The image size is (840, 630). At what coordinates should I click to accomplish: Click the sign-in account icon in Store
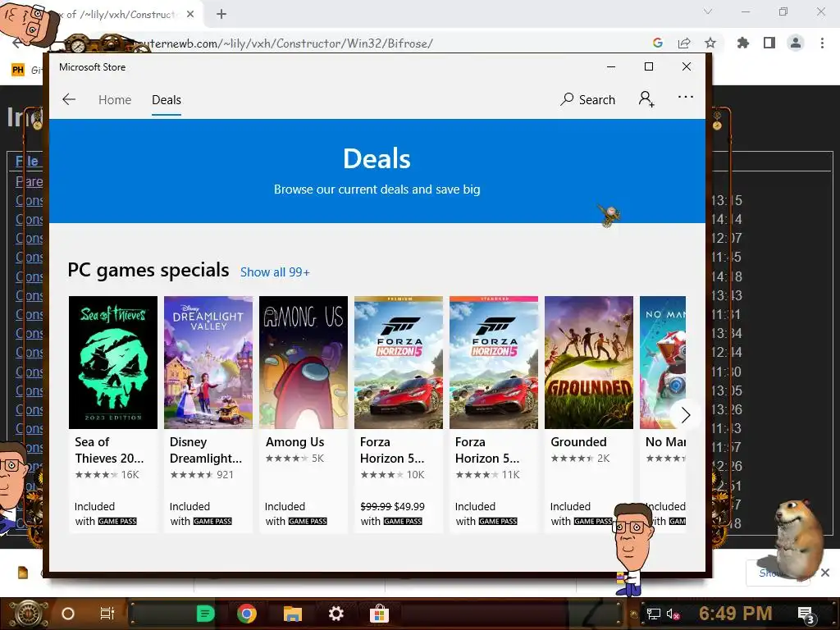(x=646, y=99)
